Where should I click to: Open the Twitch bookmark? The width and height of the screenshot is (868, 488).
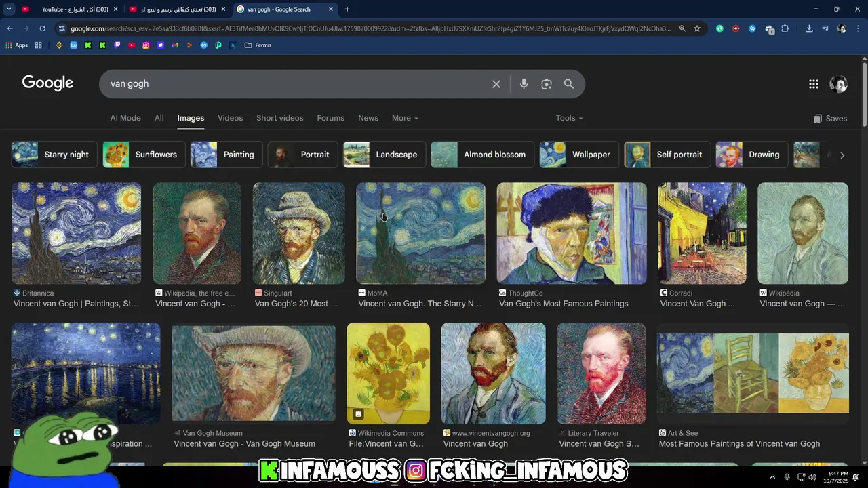[117, 45]
